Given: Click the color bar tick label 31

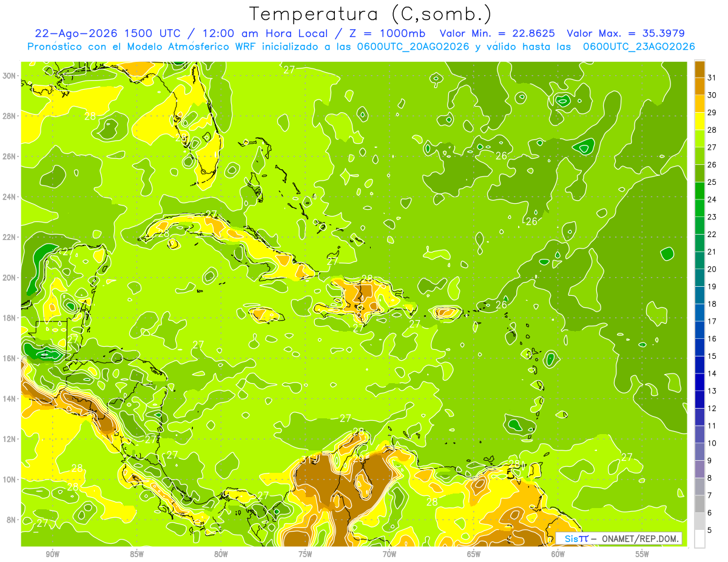Looking at the screenshot, I should [x=712, y=77].
